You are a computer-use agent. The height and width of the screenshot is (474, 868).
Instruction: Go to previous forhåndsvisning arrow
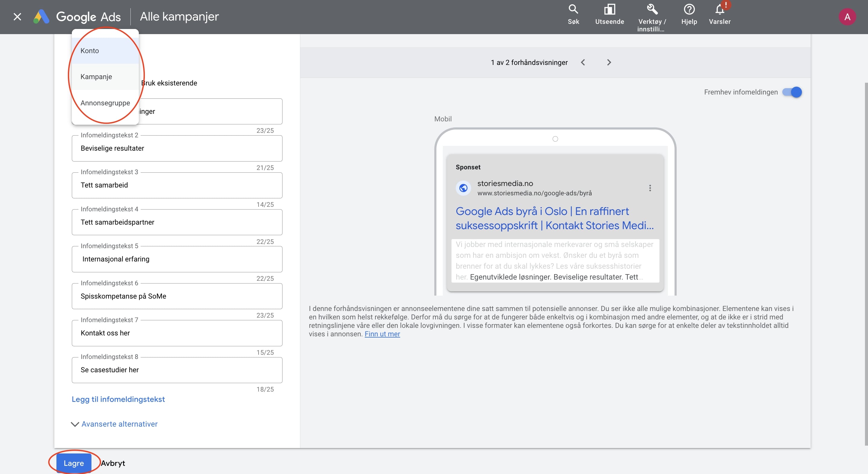(583, 62)
